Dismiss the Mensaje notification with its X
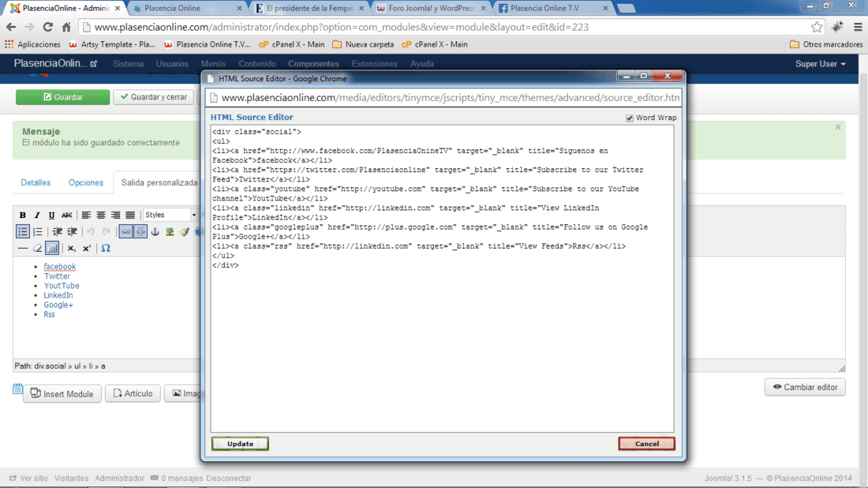 (837, 127)
